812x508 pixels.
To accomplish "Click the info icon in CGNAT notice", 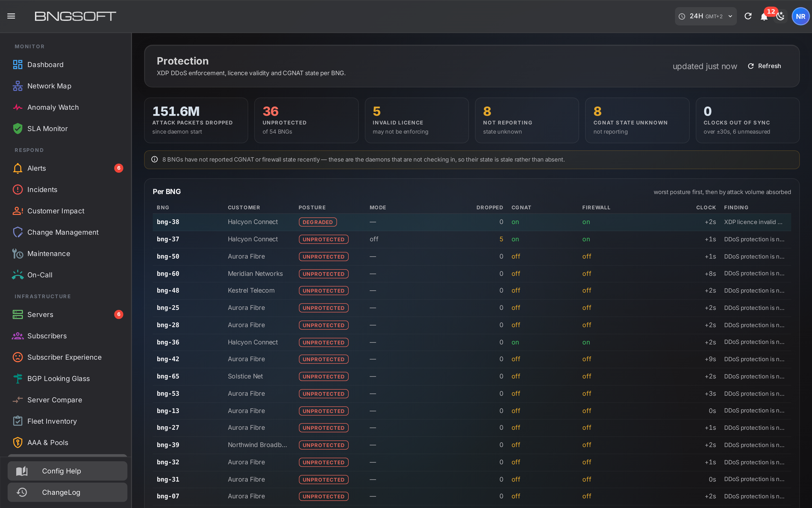I will [155, 160].
